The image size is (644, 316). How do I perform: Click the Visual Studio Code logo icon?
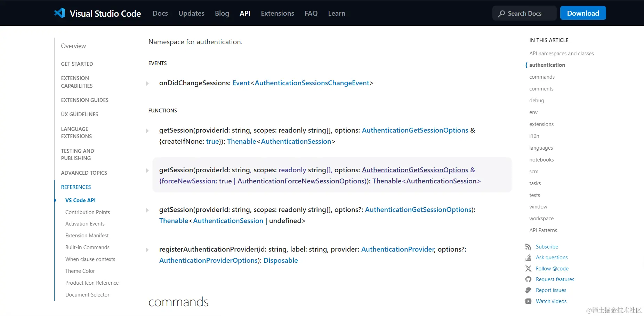(x=59, y=13)
